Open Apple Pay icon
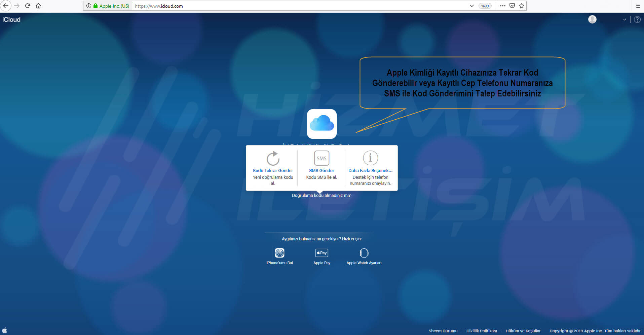644x335 pixels. pyautogui.click(x=322, y=253)
